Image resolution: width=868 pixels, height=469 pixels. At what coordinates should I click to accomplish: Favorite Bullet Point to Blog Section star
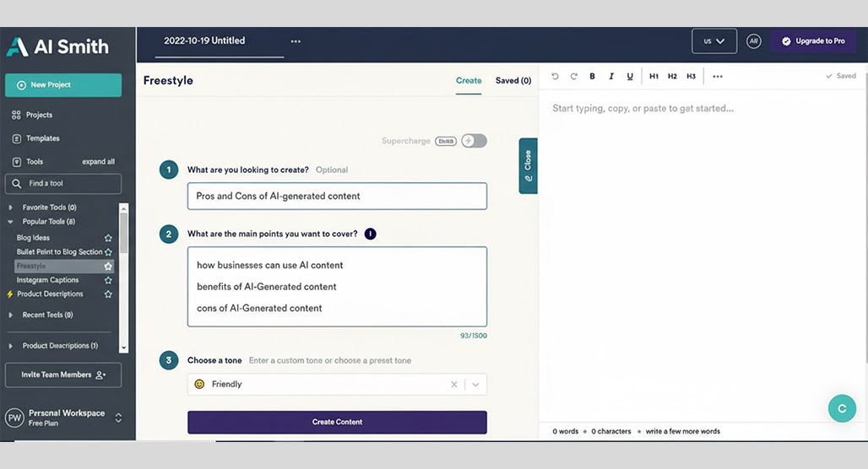pyautogui.click(x=108, y=252)
